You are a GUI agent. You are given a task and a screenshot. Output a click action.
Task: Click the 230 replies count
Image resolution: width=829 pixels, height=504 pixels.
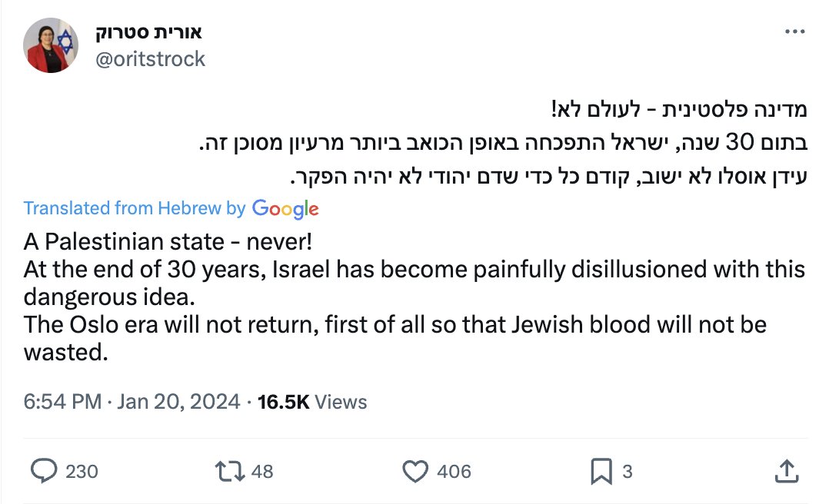point(82,471)
